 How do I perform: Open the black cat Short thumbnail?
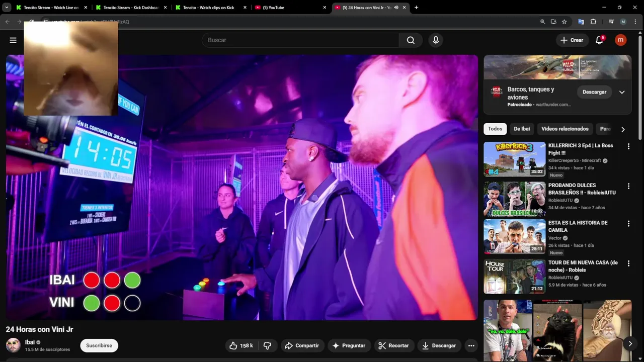click(x=557, y=330)
